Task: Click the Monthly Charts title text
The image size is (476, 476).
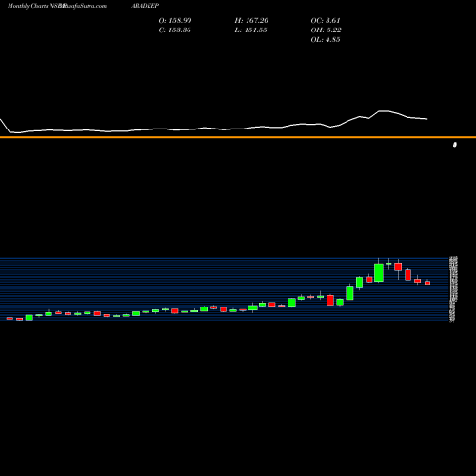Action: [x=28, y=6]
